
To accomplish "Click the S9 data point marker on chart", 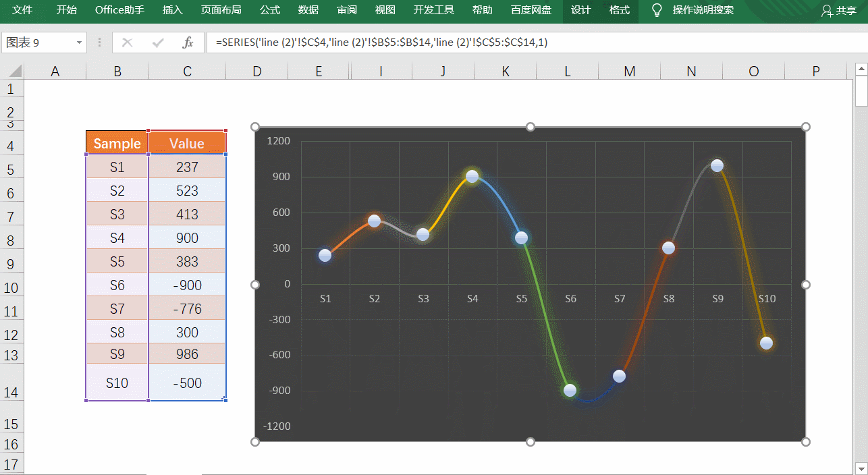I will (717, 166).
